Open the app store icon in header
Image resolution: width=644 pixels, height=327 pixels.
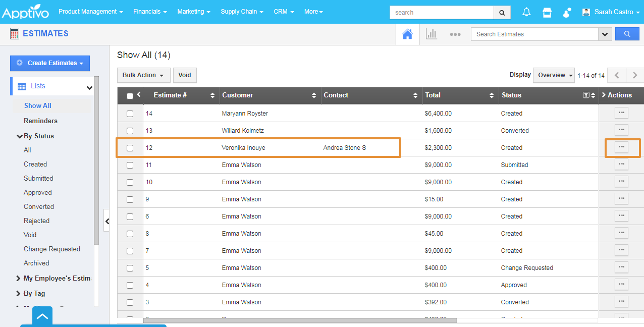[x=547, y=12]
